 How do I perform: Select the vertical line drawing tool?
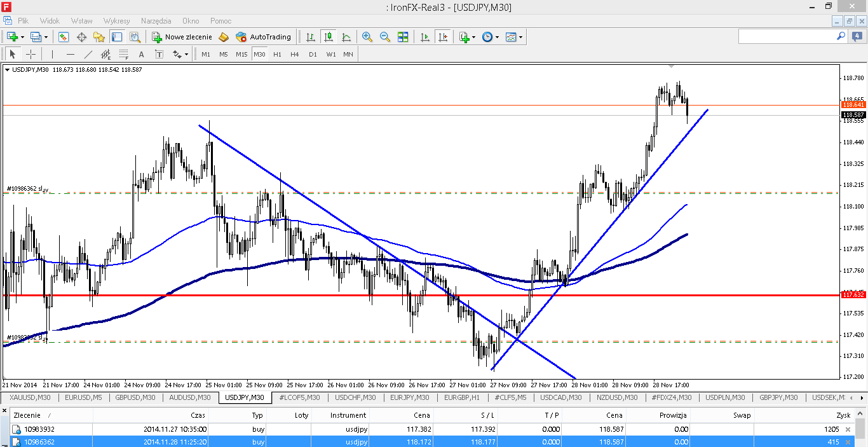52,54
